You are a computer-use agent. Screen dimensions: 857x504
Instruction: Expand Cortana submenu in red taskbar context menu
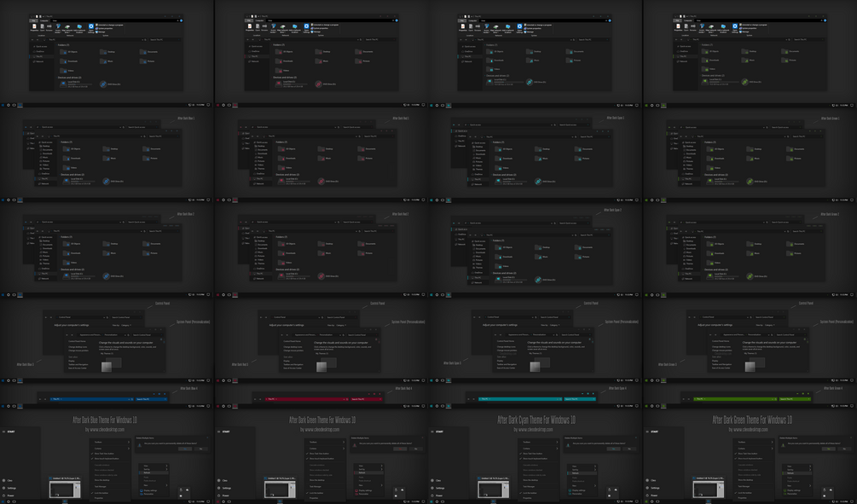point(325,449)
